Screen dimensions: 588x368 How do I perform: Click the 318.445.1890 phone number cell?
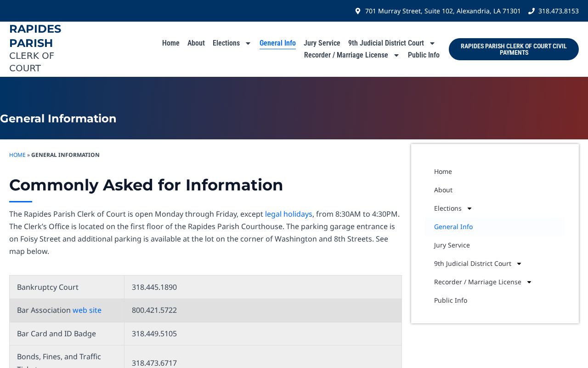click(x=263, y=287)
